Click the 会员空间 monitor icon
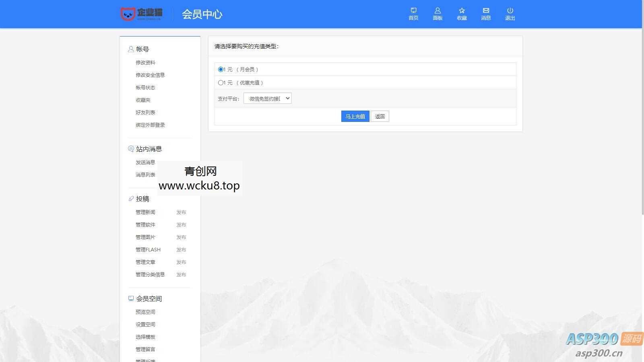 pyautogui.click(x=130, y=298)
